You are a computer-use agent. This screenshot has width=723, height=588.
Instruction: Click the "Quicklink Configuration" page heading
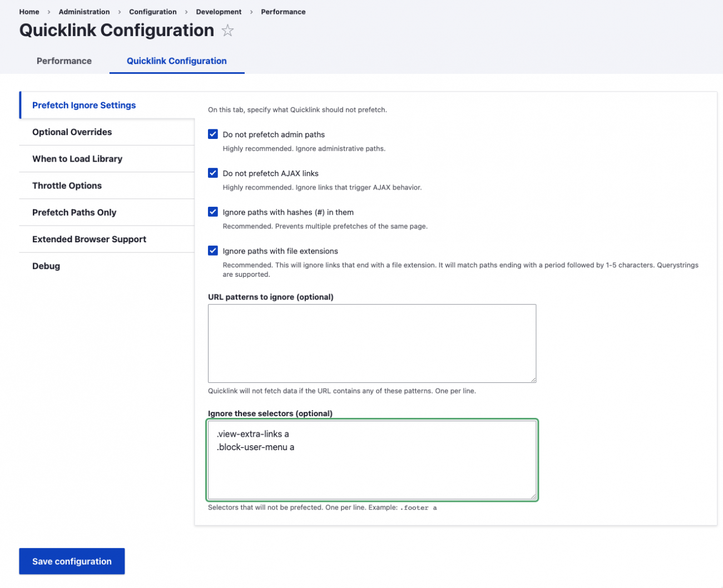pyautogui.click(x=117, y=30)
